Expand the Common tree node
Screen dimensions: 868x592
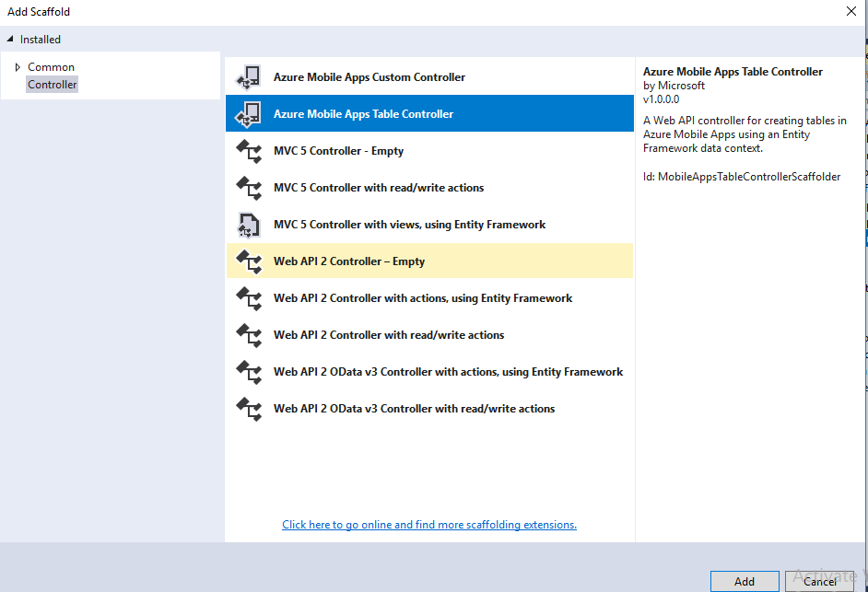pyautogui.click(x=18, y=67)
